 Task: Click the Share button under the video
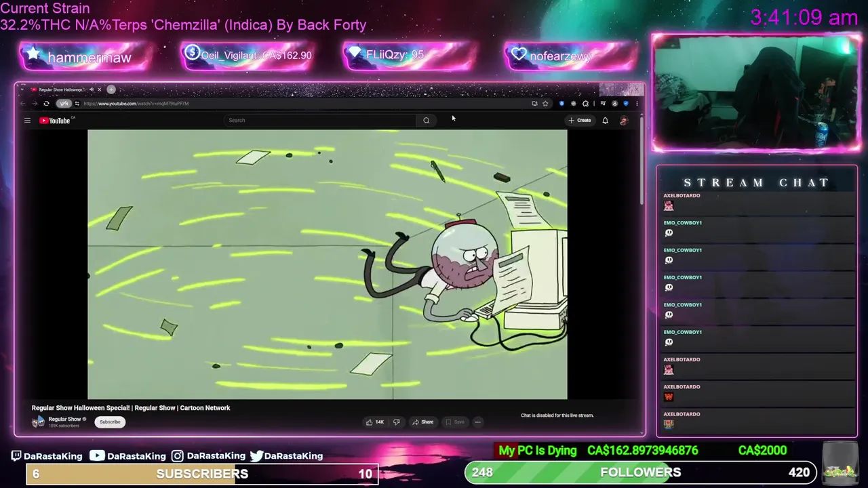[x=423, y=422]
